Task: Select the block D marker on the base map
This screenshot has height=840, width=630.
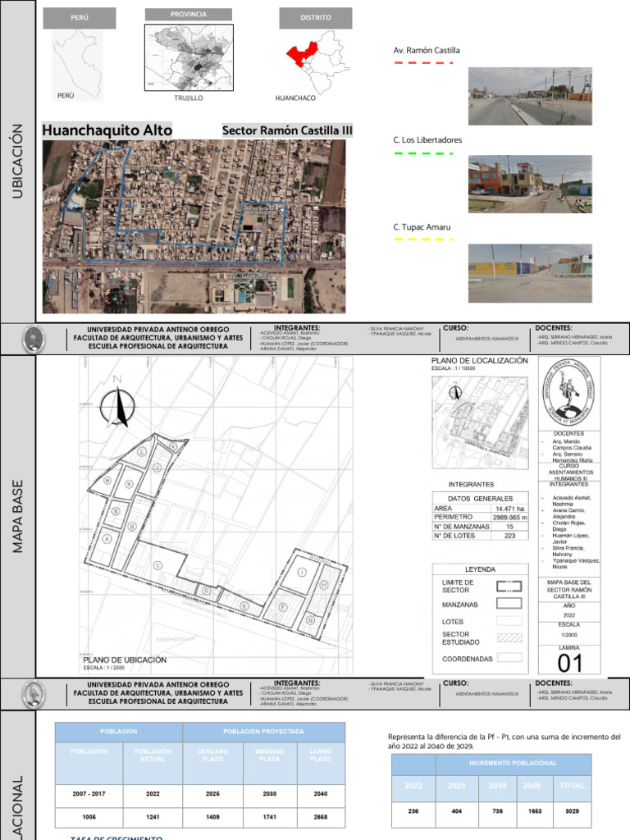Action: click(x=207, y=591)
